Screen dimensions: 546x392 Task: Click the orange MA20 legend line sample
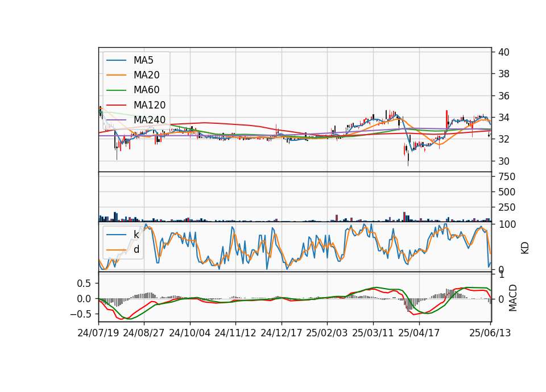116,75
